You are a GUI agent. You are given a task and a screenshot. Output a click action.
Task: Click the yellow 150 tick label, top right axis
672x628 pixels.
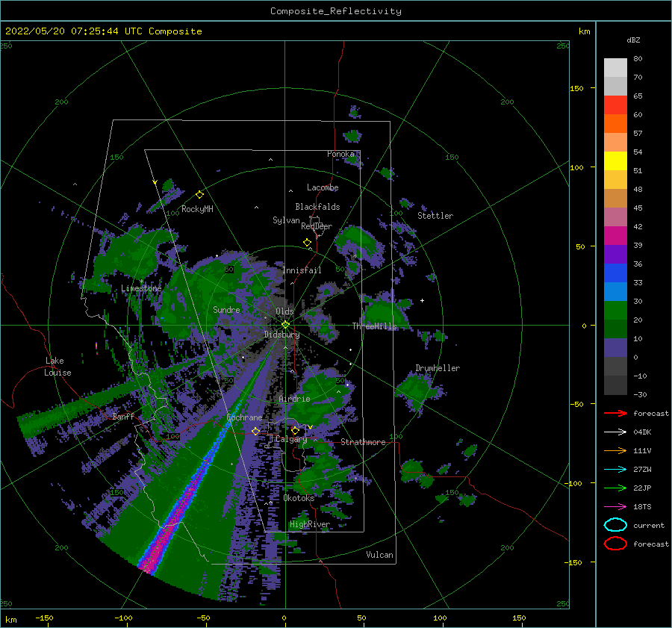click(x=576, y=88)
